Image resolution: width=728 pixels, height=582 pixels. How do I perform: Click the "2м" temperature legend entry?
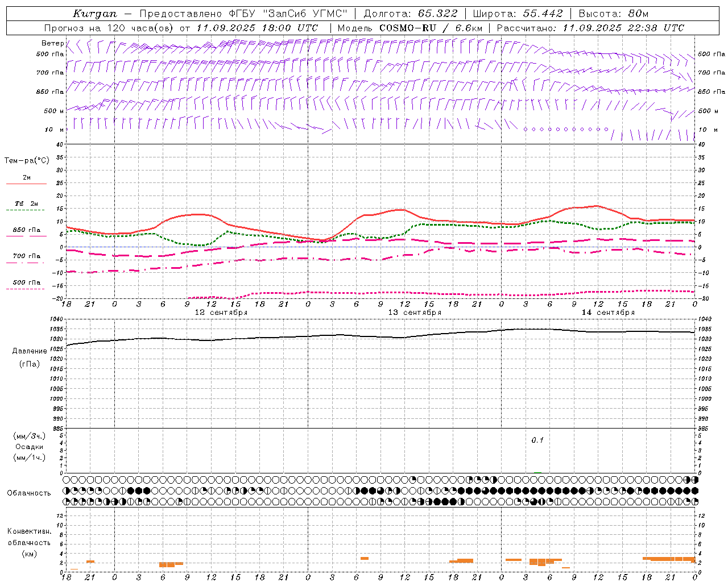pyautogui.click(x=27, y=177)
